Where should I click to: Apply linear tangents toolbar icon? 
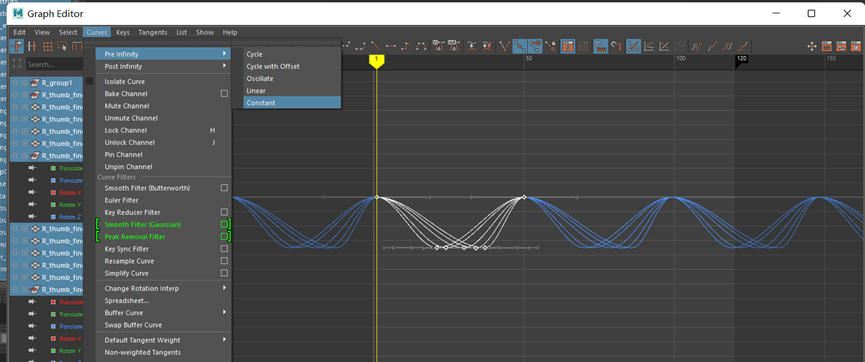375,46
